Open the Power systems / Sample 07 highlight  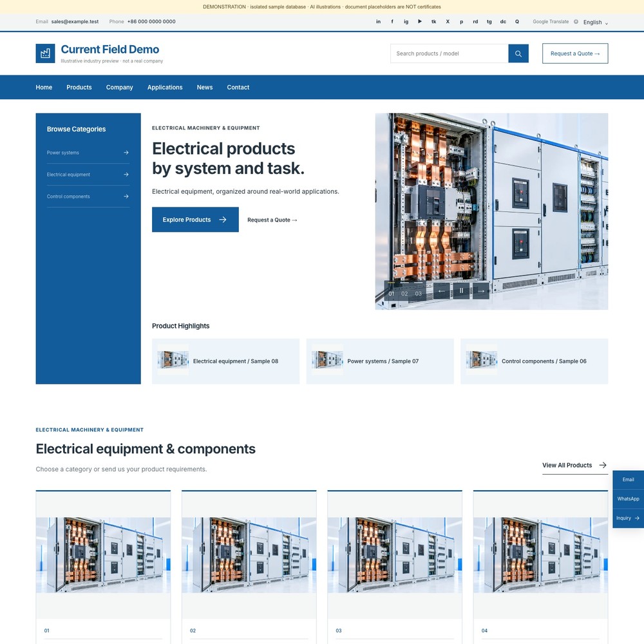coord(380,361)
